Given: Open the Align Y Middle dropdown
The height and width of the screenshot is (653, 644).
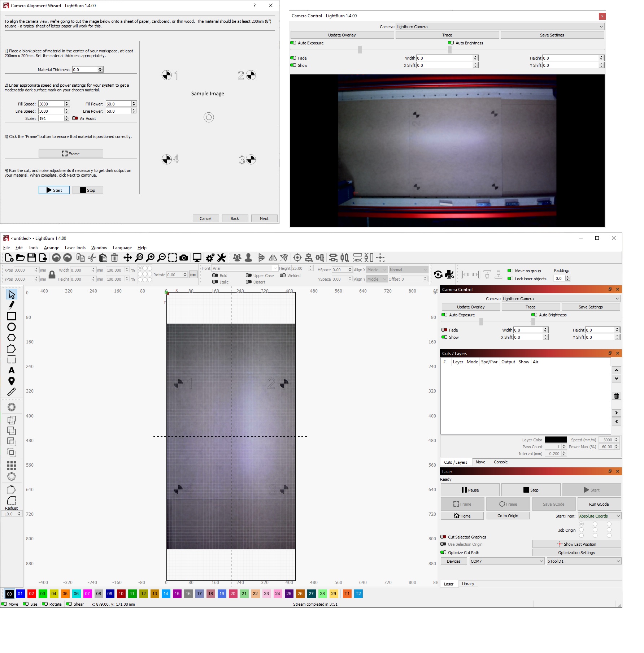Looking at the screenshot, I should click(x=377, y=279).
